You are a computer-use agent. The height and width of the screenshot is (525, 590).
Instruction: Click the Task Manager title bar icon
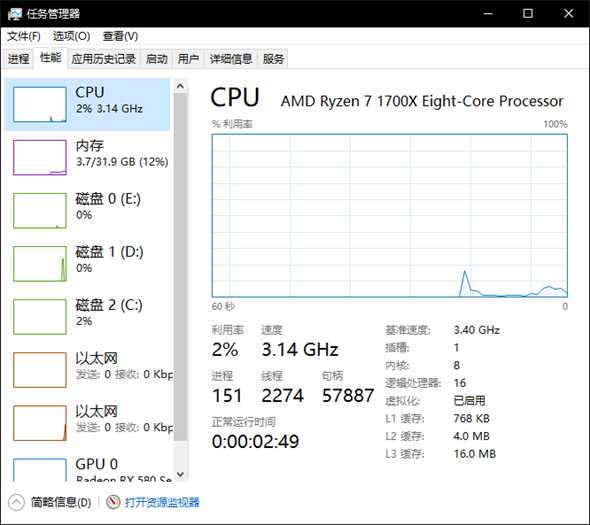(15, 14)
